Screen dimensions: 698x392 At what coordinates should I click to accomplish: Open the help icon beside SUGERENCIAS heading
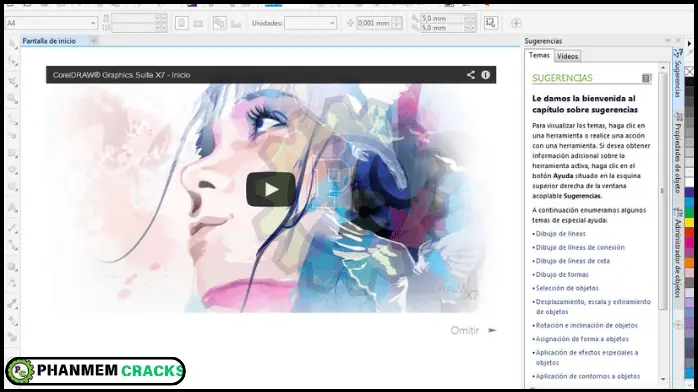pos(646,78)
